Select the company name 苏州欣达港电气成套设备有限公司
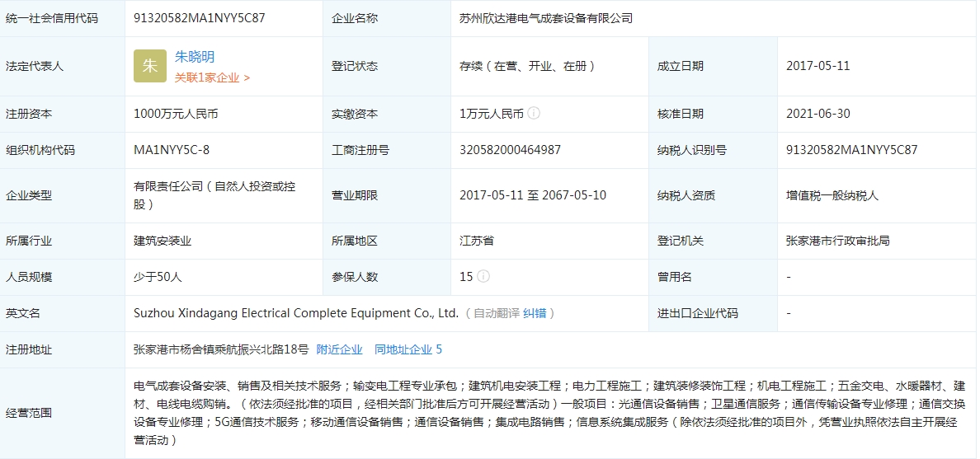This screenshot has width=980, height=459. (546, 17)
